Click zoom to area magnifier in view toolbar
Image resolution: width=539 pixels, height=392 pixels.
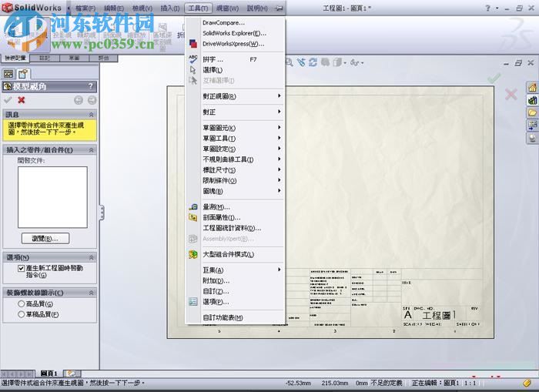[x=289, y=62]
